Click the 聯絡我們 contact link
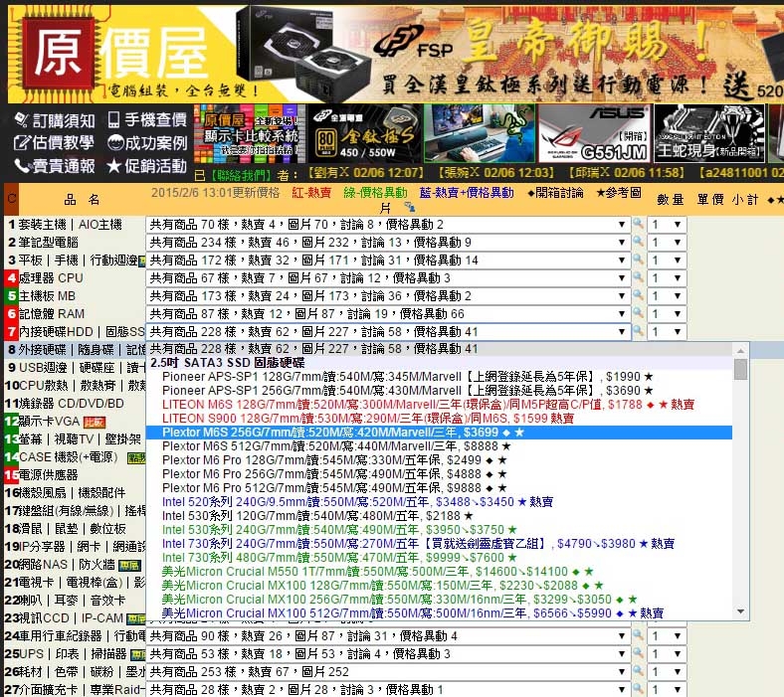784x697 pixels. pos(240,175)
